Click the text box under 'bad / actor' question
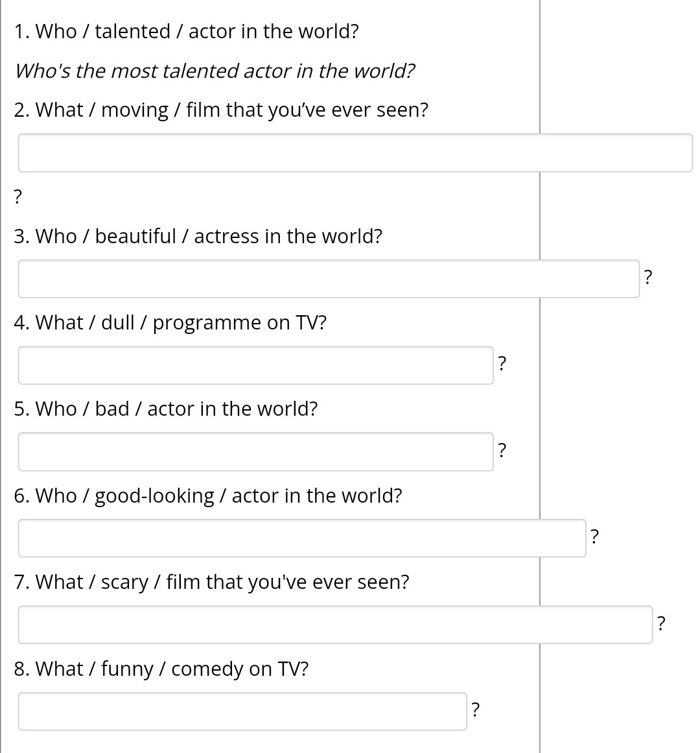700x753 pixels. 256,451
